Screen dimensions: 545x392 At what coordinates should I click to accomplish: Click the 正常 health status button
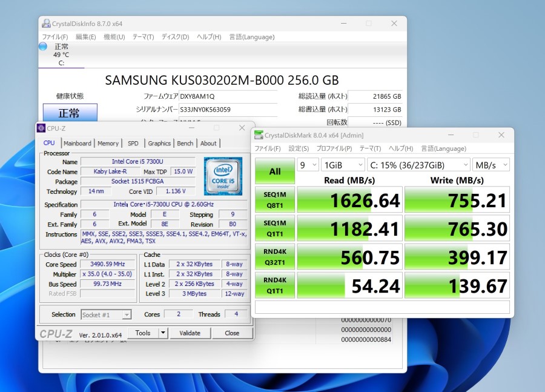[70, 113]
